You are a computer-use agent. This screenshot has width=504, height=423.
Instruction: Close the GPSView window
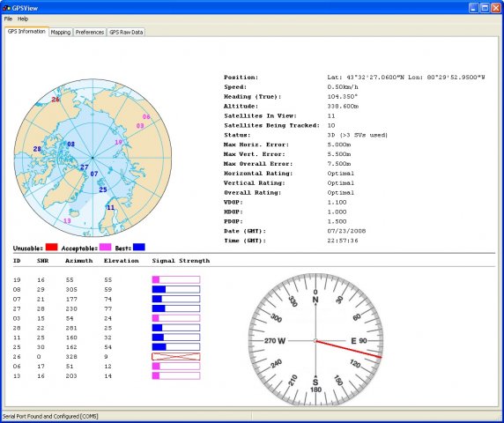pos(496,8)
